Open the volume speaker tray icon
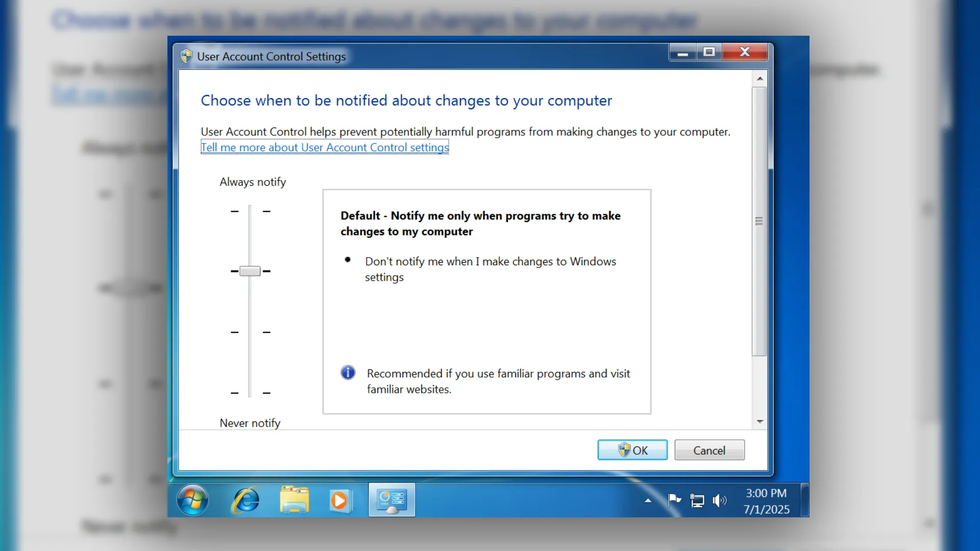Image resolution: width=980 pixels, height=551 pixels. [x=719, y=500]
